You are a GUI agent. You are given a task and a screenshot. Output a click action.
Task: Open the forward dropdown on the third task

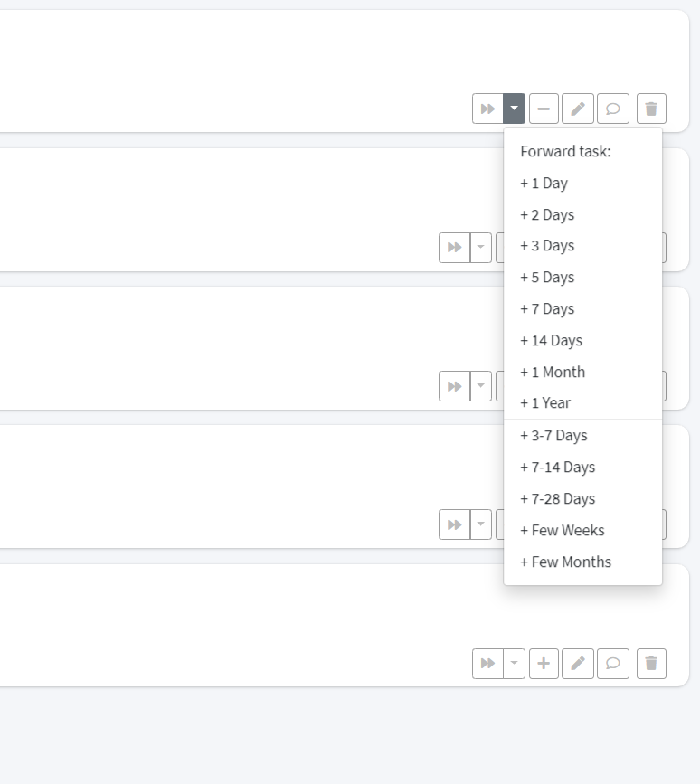click(482, 385)
